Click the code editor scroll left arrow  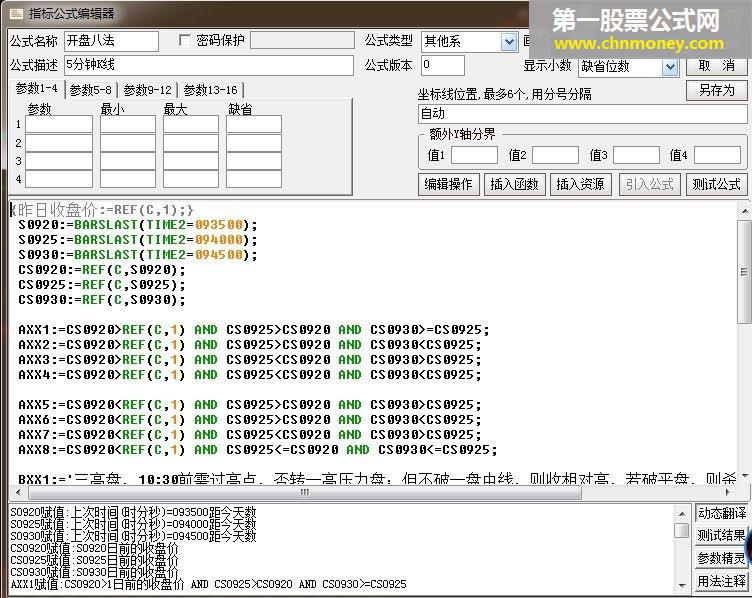[18, 492]
